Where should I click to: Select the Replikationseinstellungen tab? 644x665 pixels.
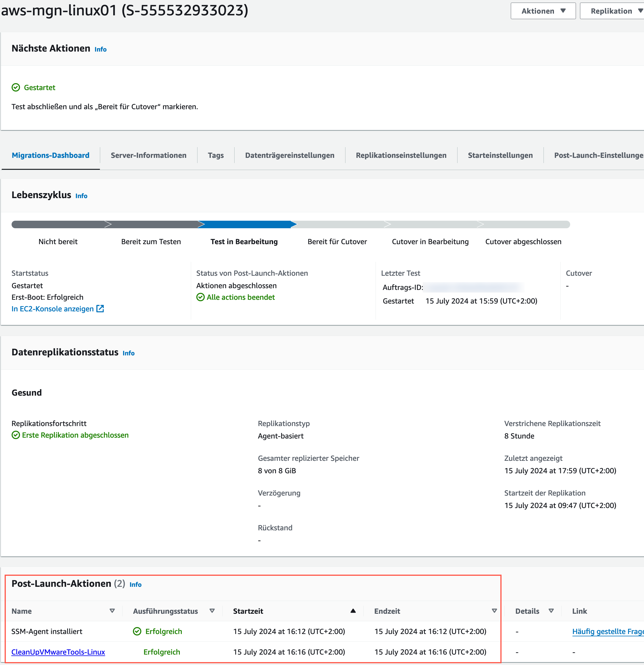click(401, 156)
